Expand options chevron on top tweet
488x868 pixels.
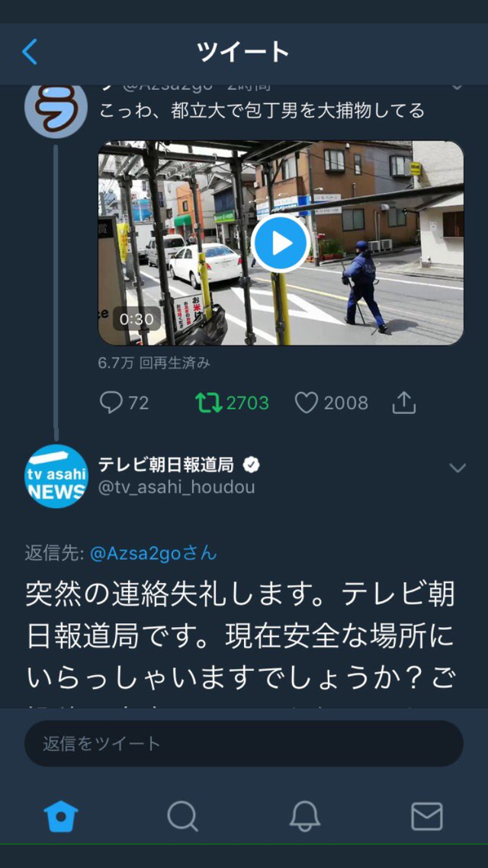point(457,86)
